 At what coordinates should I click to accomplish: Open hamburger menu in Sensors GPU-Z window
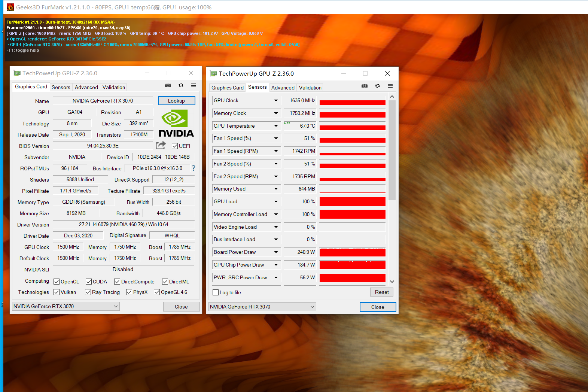pos(390,86)
